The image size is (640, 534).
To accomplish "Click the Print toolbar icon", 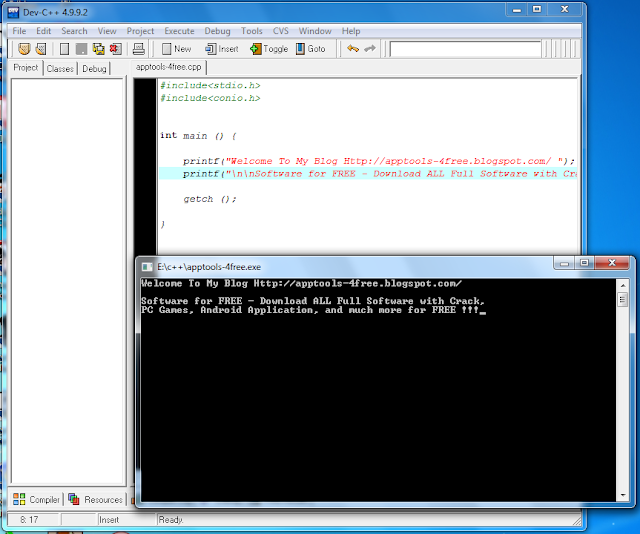I will pyautogui.click(x=139, y=49).
